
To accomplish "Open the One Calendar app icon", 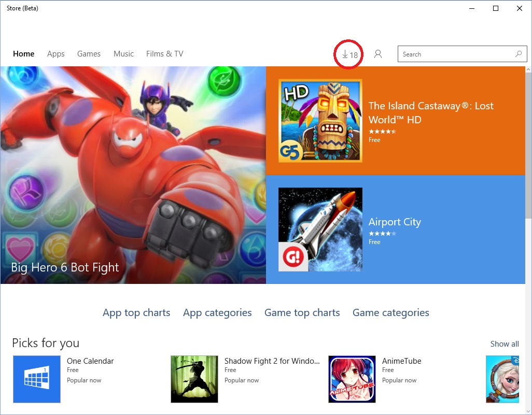I will (37, 379).
